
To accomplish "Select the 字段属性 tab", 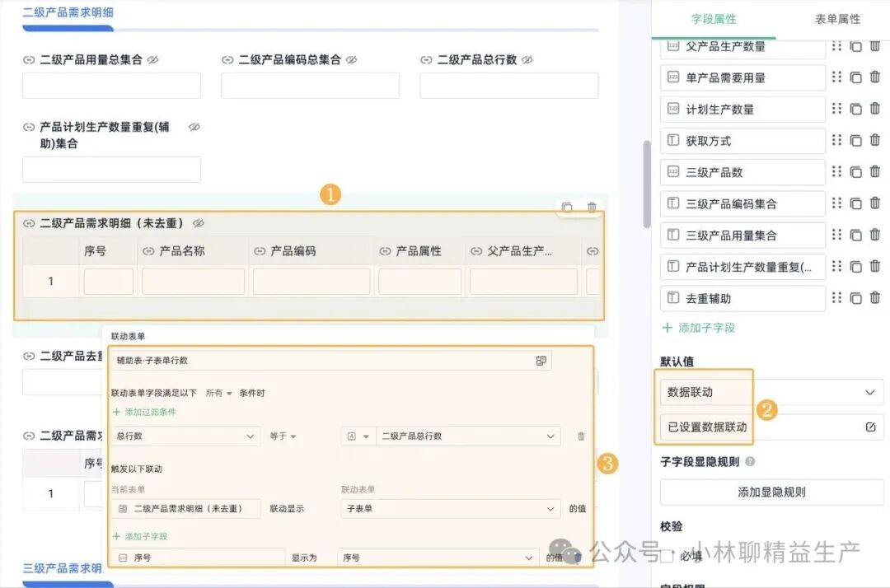I will point(714,19).
